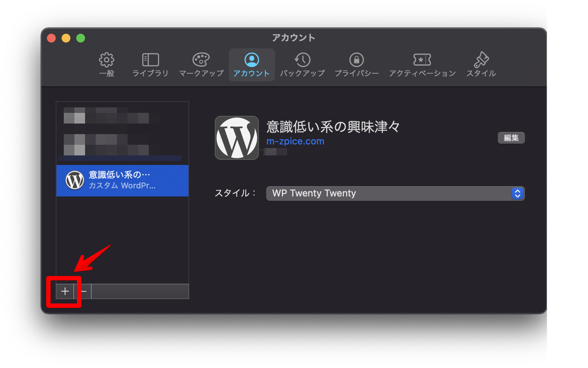
Task: Remove account with the minus button
Action: 83,291
